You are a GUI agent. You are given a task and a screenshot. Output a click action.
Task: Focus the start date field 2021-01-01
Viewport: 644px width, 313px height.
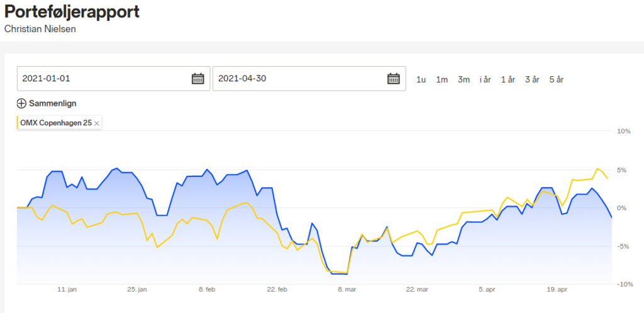tap(113, 78)
